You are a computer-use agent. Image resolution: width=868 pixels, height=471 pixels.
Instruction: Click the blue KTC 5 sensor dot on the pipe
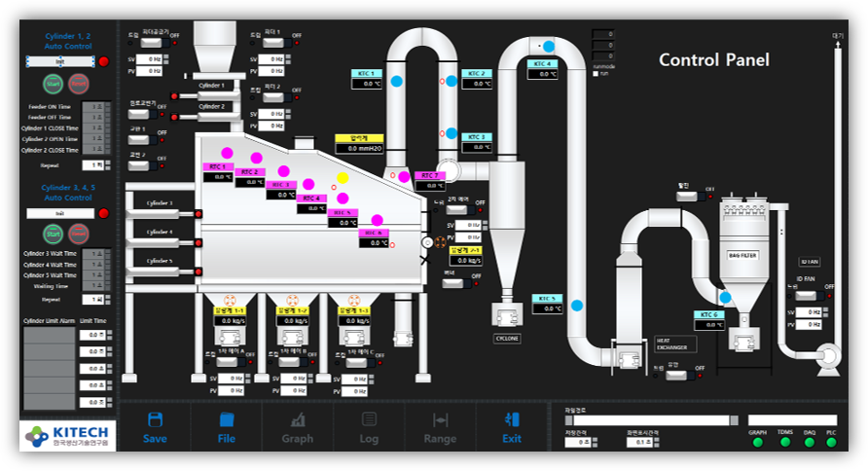click(x=577, y=306)
